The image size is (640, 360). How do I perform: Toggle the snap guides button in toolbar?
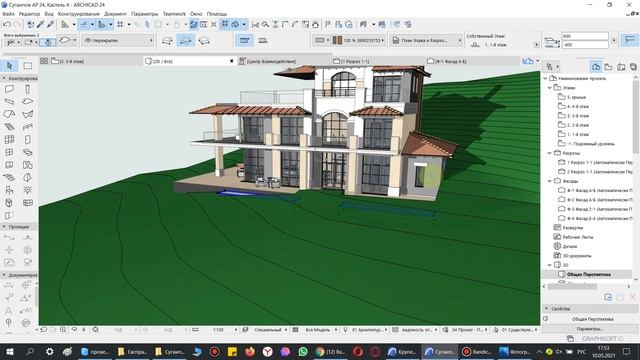(x=102, y=25)
